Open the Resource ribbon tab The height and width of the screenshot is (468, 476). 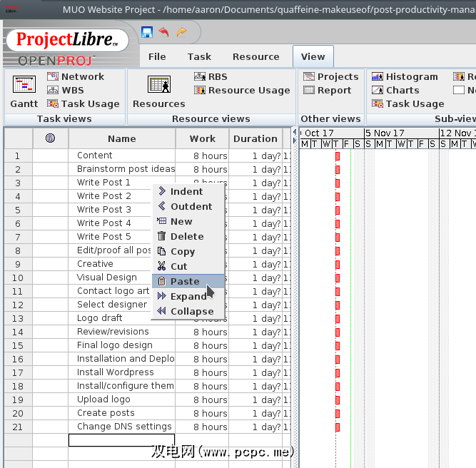pos(256,57)
